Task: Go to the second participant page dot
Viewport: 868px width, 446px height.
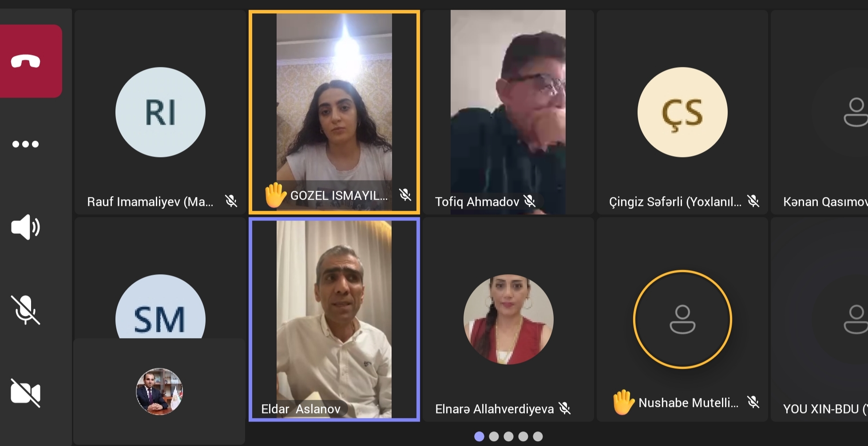Action: pos(494,436)
